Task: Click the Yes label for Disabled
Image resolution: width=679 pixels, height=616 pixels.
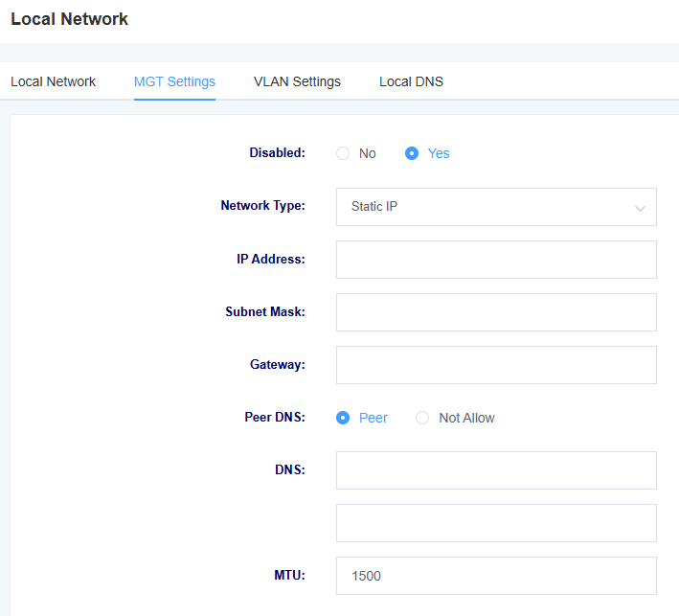Action: coord(439,153)
